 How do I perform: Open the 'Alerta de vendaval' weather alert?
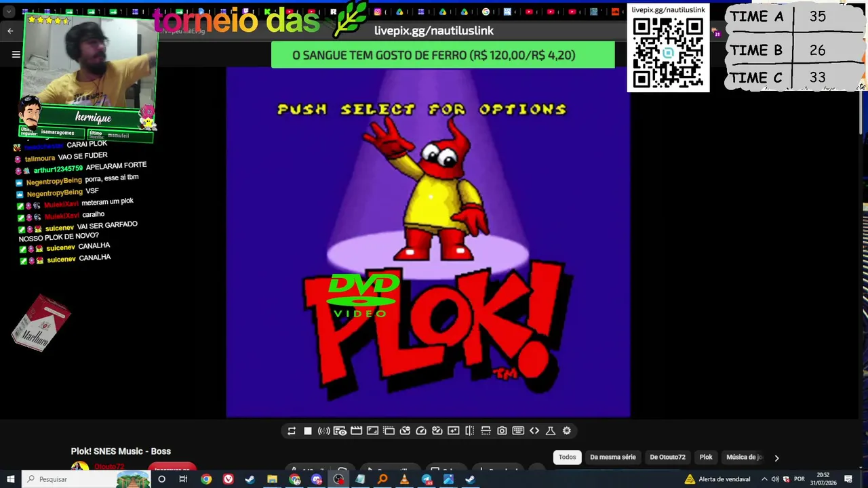pos(717,479)
